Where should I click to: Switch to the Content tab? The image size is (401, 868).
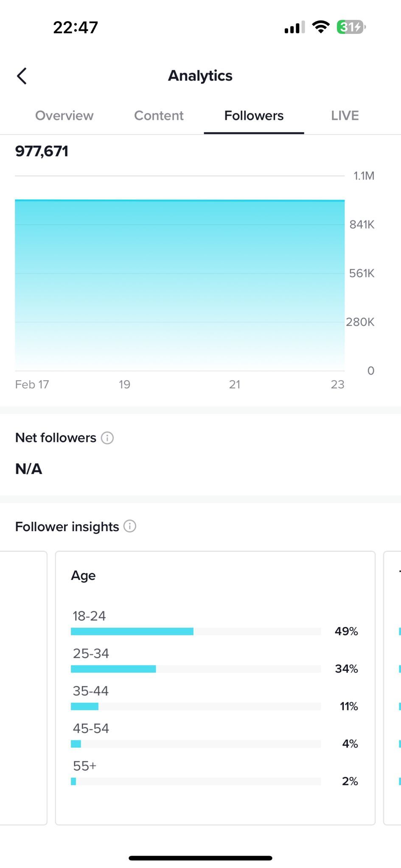click(x=159, y=116)
